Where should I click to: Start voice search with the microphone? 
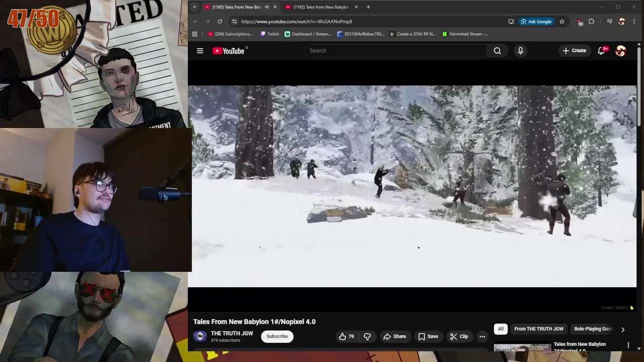tap(520, 51)
